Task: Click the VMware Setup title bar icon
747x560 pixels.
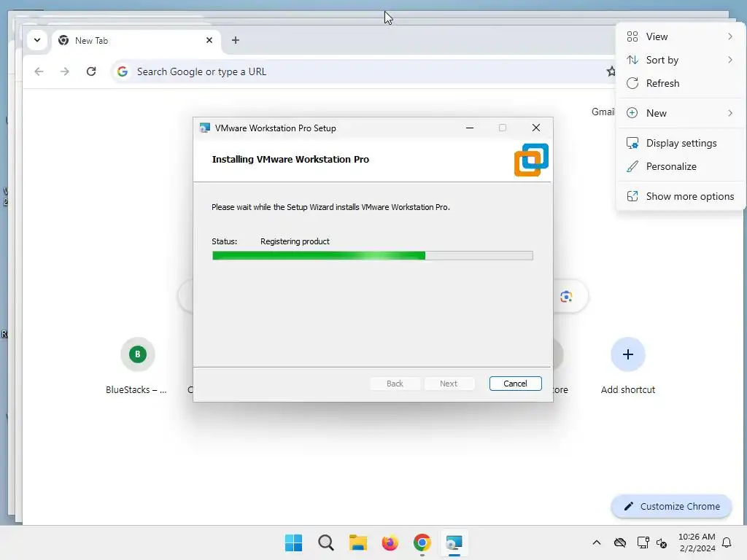Action: pyautogui.click(x=205, y=128)
